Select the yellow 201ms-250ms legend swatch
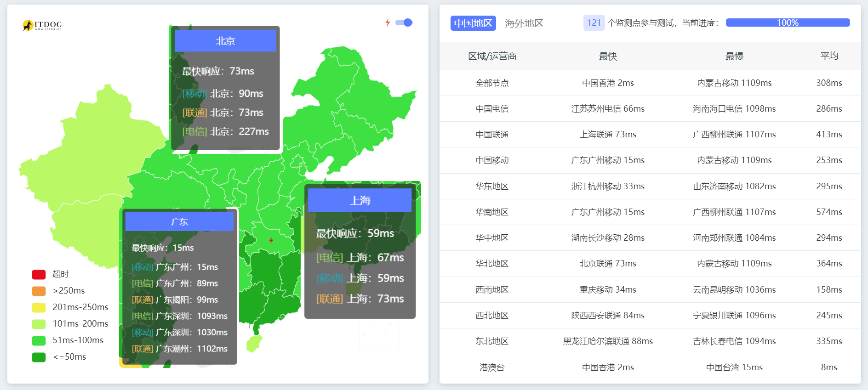This screenshot has width=868, height=390. pos(39,307)
